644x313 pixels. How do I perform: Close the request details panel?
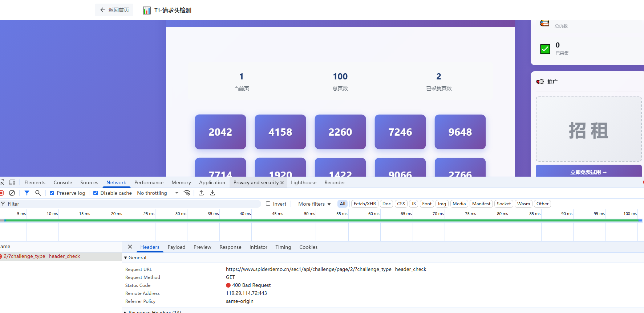pyautogui.click(x=130, y=247)
